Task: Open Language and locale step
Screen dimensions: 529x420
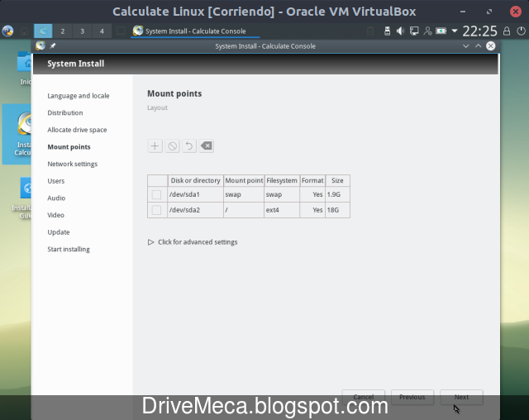Action: tap(79, 96)
